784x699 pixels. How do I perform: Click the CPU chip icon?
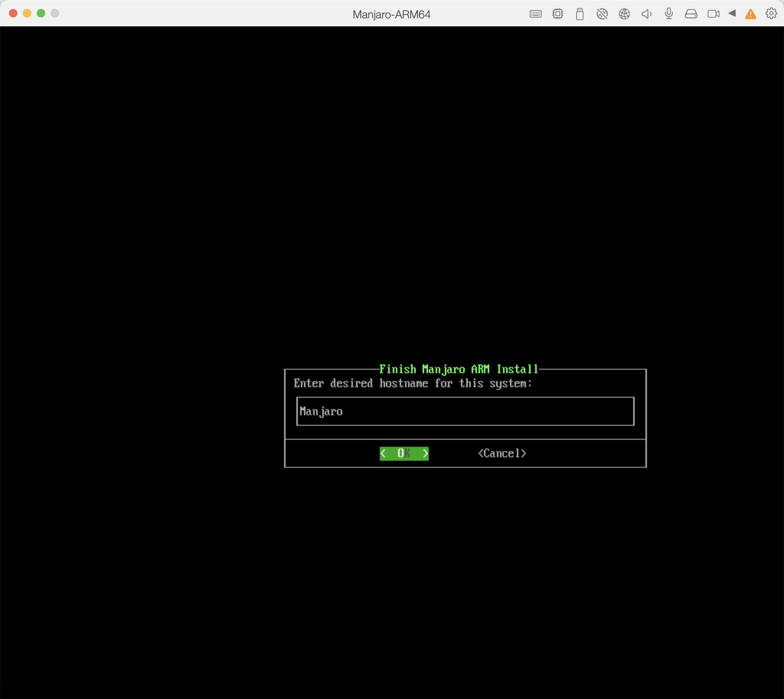coord(557,14)
